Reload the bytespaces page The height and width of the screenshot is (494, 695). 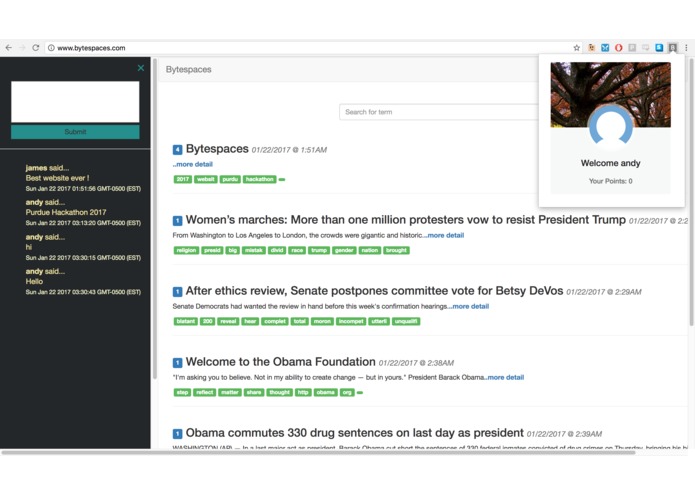coord(36,48)
